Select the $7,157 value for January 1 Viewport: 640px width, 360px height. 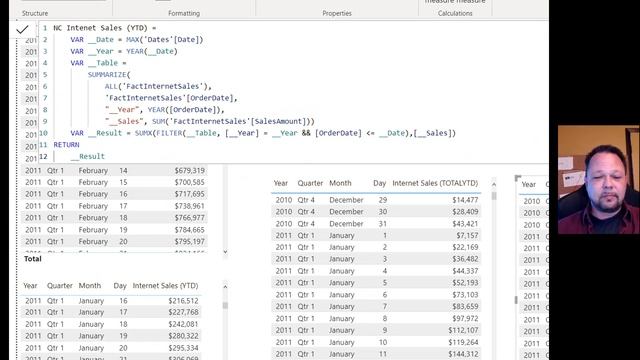coord(467,236)
